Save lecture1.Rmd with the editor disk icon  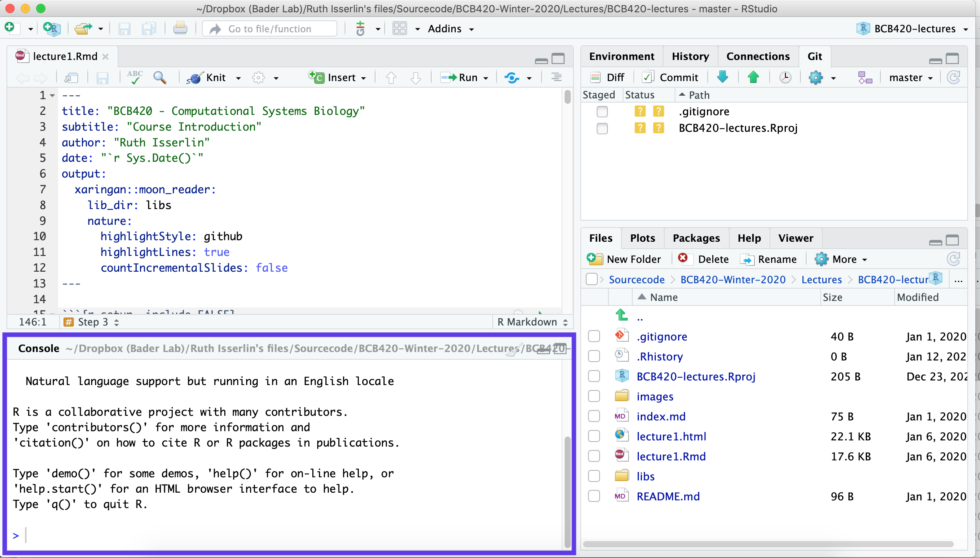tap(102, 78)
